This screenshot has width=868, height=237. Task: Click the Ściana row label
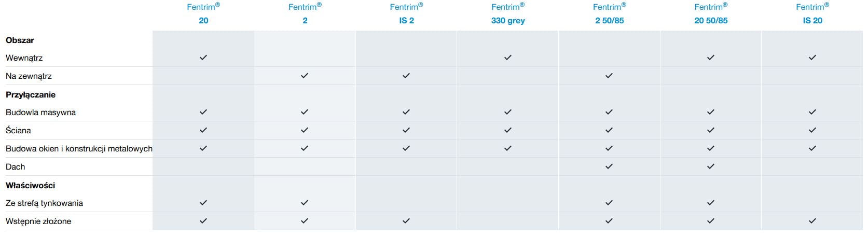coord(18,130)
